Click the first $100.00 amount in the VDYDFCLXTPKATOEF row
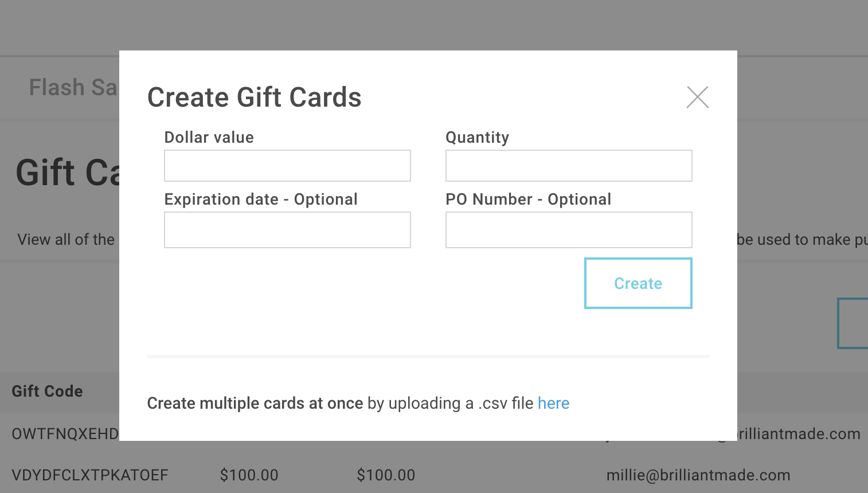 click(x=249, y=475)
